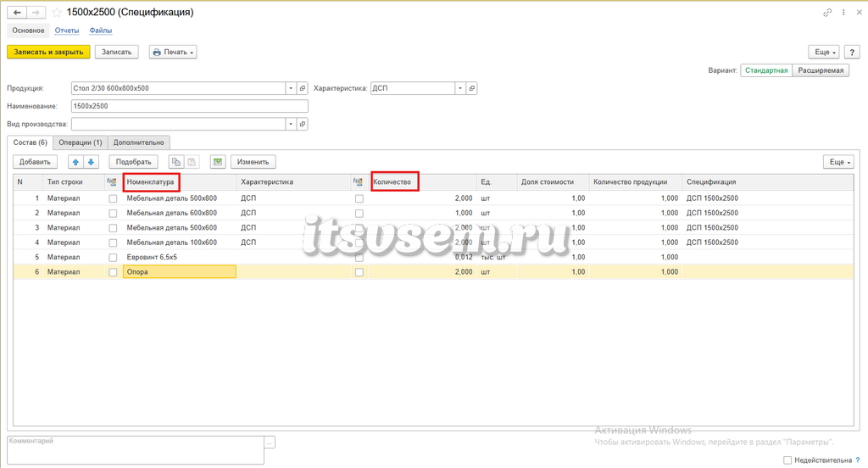Click into the Наименование field
Viewport: 868px width, 468px height.
[189, 106]
